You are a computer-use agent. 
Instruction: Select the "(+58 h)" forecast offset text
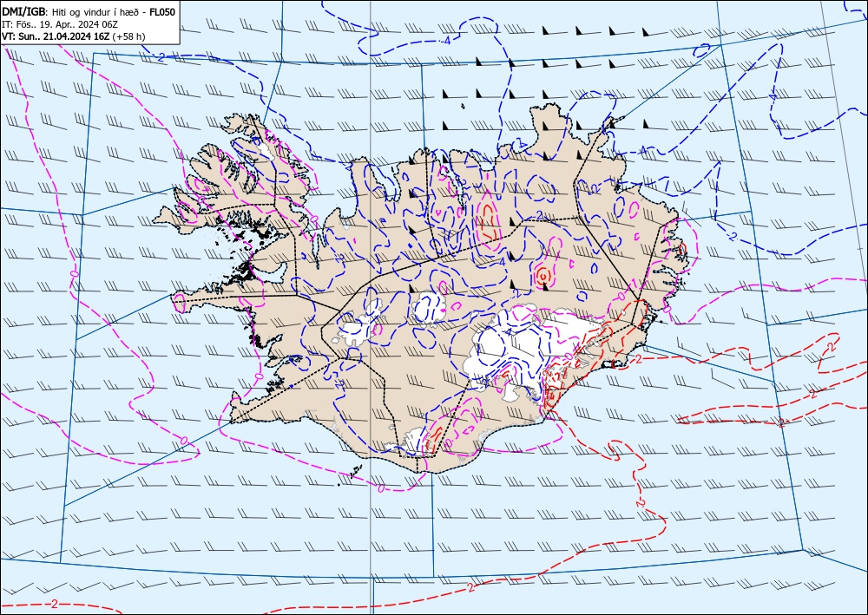(x=129, y=36)
